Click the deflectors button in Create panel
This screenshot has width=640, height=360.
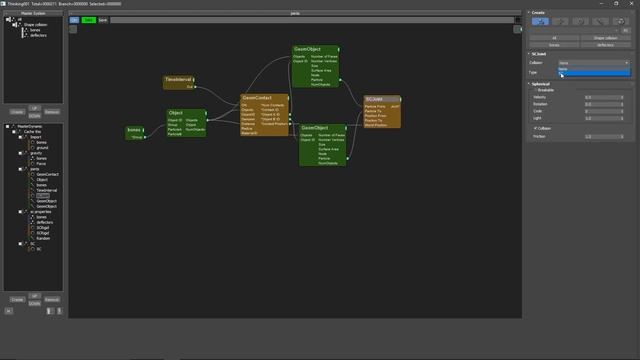(x=605, y=45)
